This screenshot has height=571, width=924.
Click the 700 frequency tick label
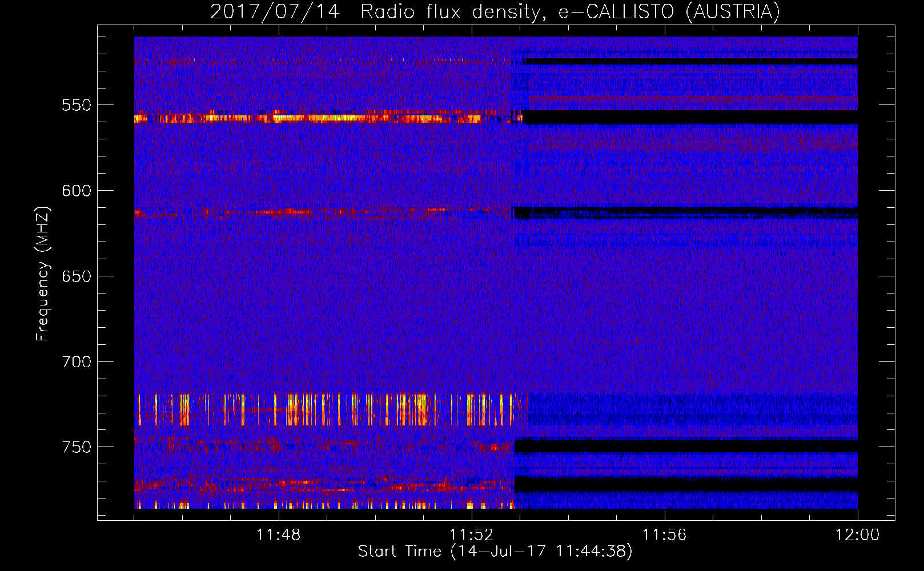point(77,362)
